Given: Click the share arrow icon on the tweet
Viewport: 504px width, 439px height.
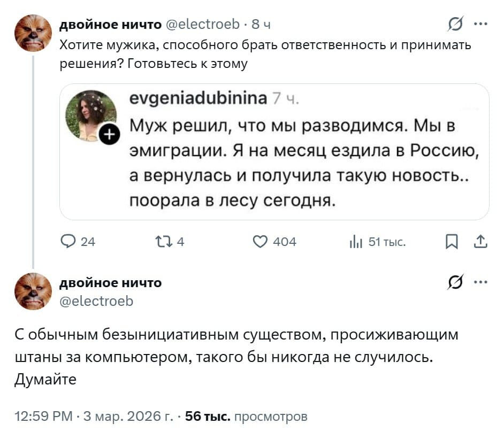Looking at the screenshot, I should [479, 242].
